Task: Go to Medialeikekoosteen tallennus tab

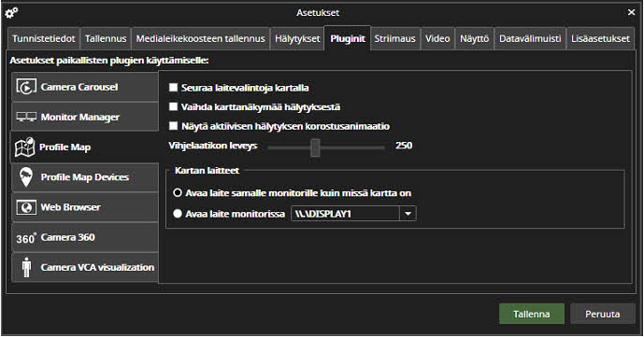Action: pyautogui.click(x=200, y=39)
